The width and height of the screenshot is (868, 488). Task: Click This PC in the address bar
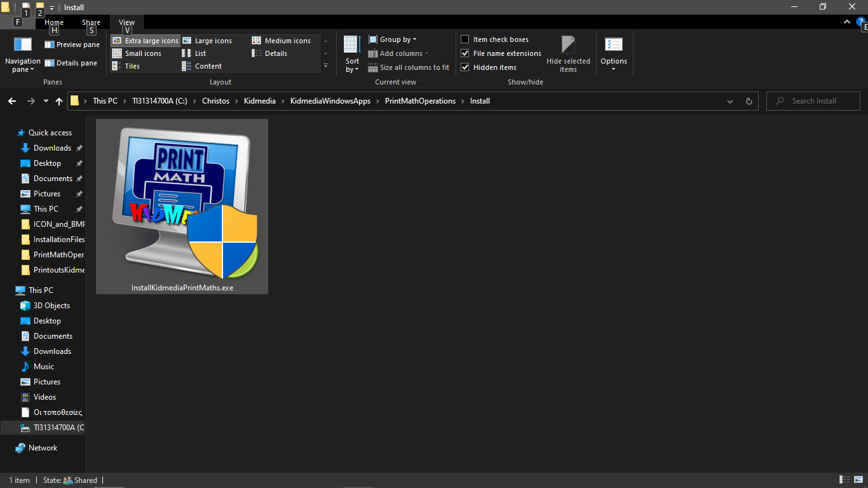pyautogui.click(x=105, y=101)
